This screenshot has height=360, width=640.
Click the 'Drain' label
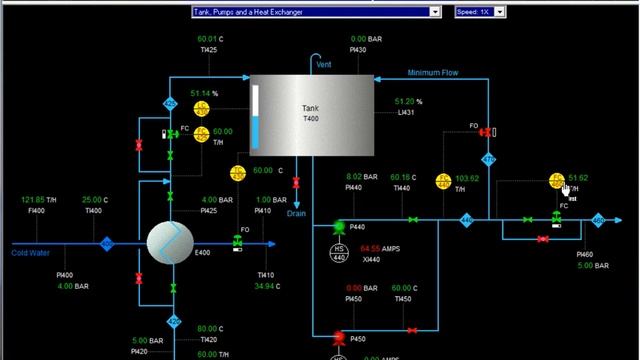pos(296,213)
